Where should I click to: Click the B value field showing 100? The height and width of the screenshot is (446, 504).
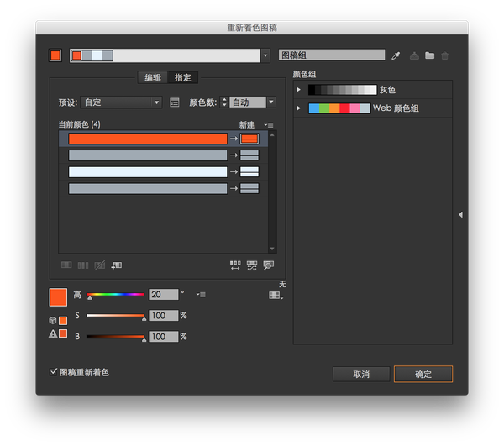click(x=163, y=337)
